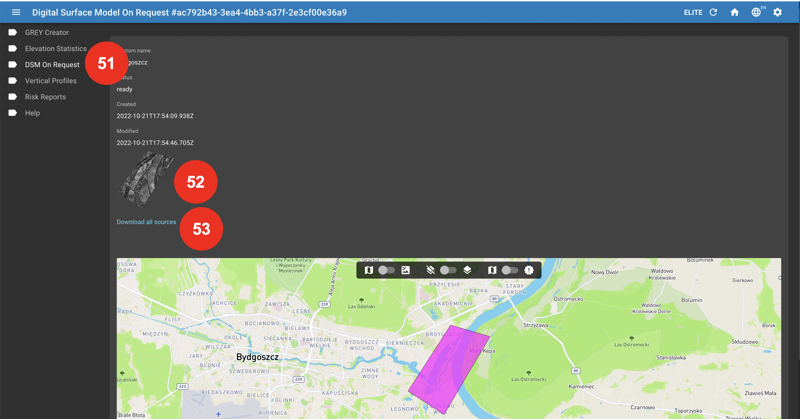The height and width of the screenshot is (419, 800).
Task: Open the language globe selector (EN)
Action: pos(756,12)
